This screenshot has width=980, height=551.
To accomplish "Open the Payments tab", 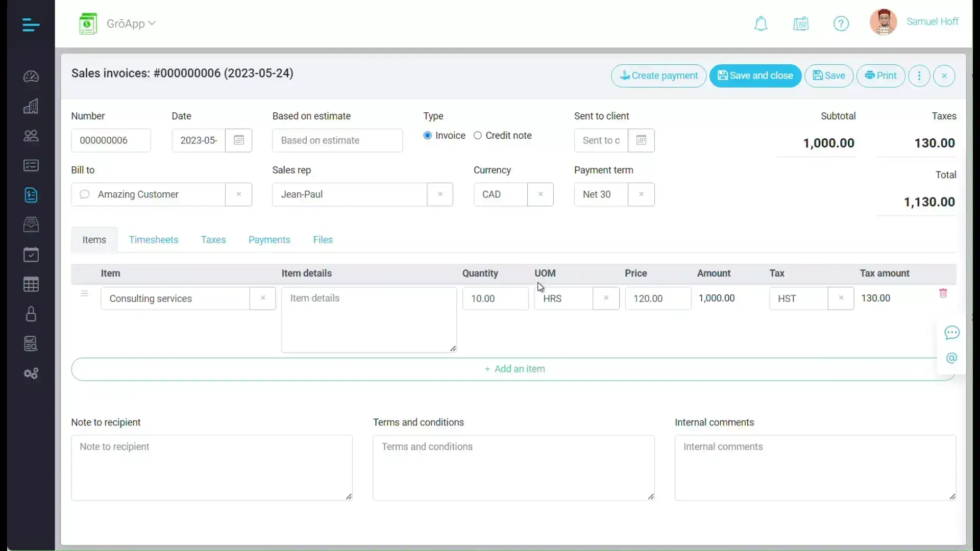I will point(269,239).
